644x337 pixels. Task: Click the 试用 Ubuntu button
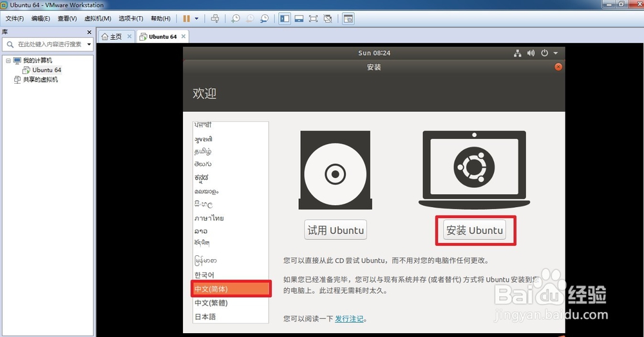pos(336,230)
